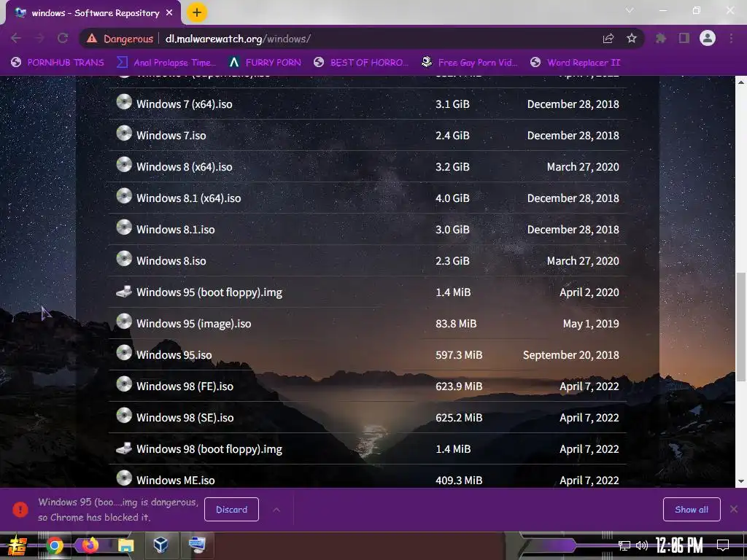The height and width of the screenshot is (560, 747).
Task: Open the tab search dropdown arrow
Action: (630, 10)
